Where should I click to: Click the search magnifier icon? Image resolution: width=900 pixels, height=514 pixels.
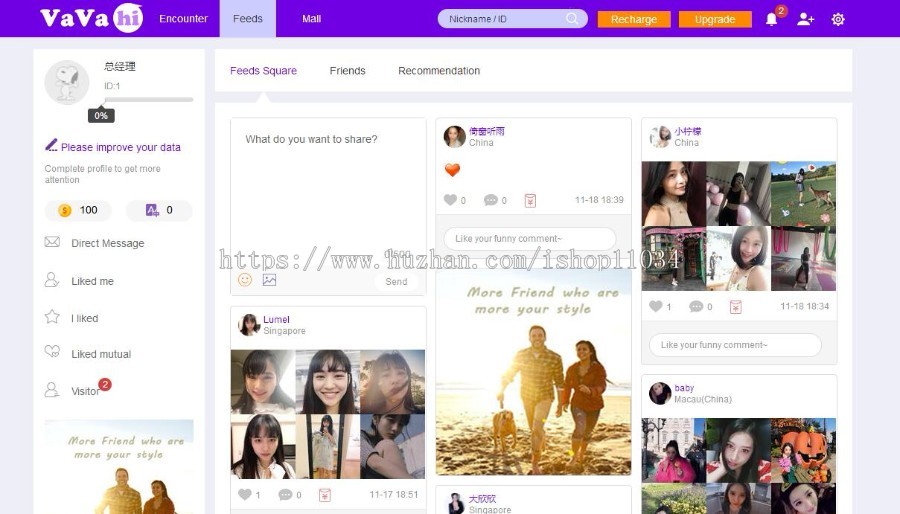tap(572, 18)
